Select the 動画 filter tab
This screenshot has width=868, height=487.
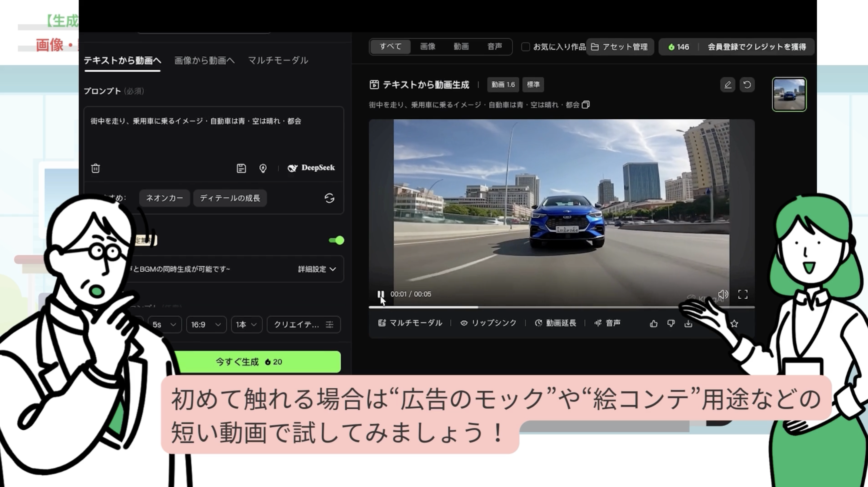[x=461, y=47]
